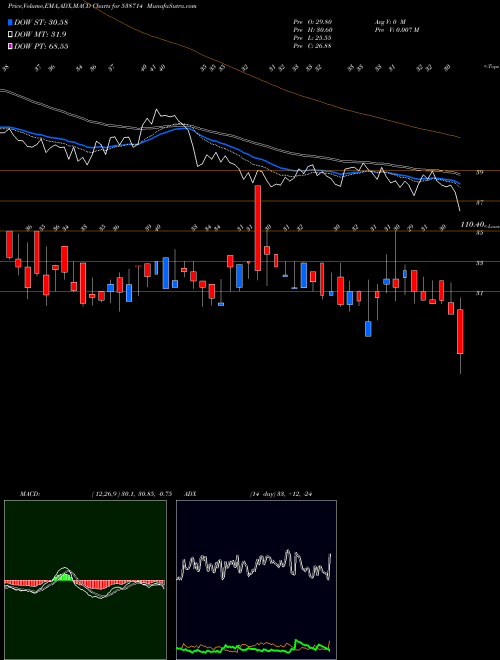Click the chart title for 538714
The image size is (500, 660).
102,6
